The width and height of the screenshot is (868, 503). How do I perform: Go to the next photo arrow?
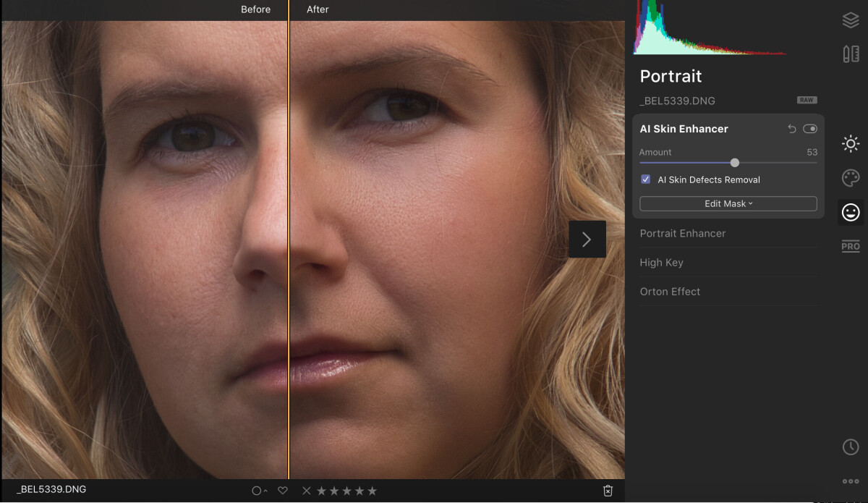pyautogui.click(x=587, y=239)
